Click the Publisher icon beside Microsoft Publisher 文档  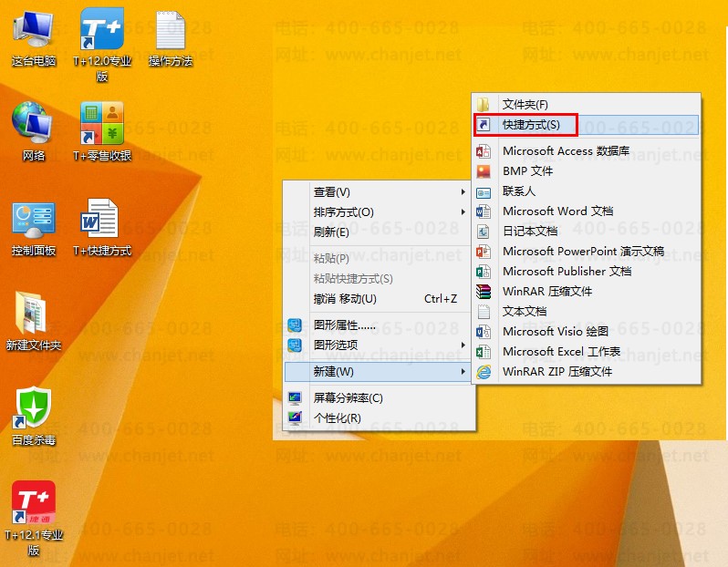484,272
